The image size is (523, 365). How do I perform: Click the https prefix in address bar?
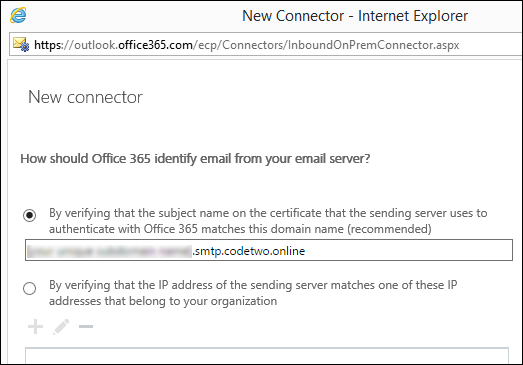pos(48,45)
